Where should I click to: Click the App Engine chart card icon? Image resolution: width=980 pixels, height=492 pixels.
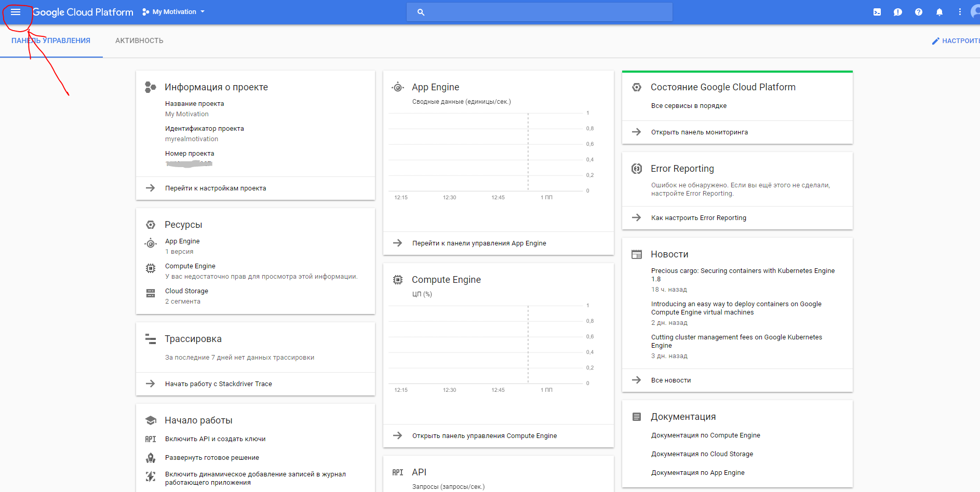(398, 87)
